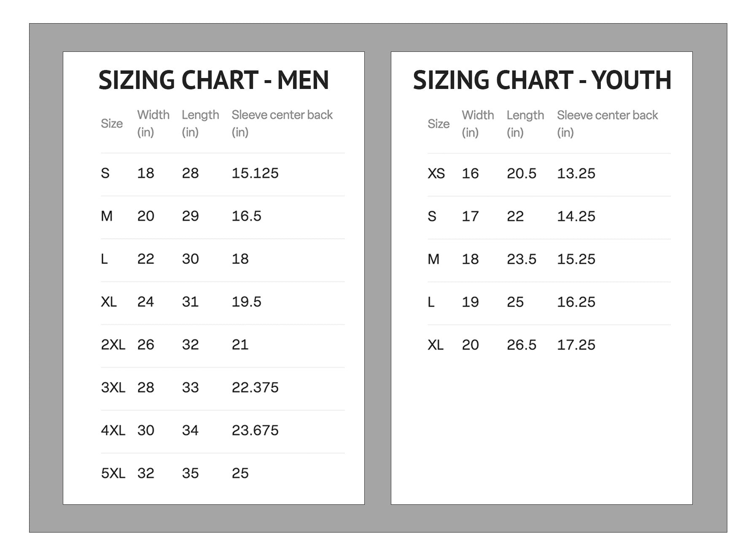
Task: Select the 13.25 sleeve value in youth chart
Action: click(576, 174)
